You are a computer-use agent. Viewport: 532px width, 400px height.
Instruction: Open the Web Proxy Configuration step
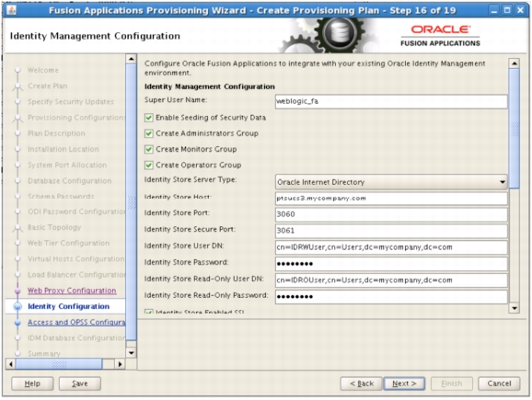tap(72, 291)
